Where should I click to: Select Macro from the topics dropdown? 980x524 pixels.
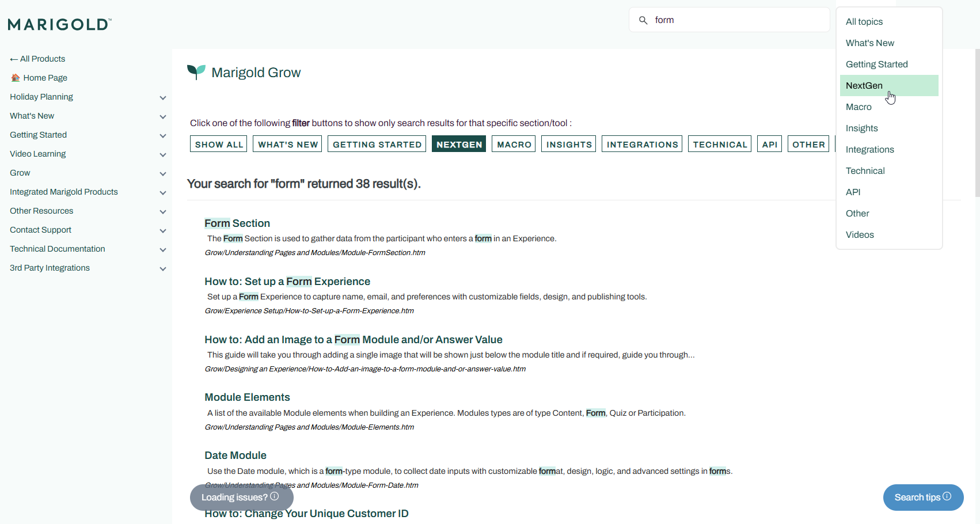tap(859, 107)
